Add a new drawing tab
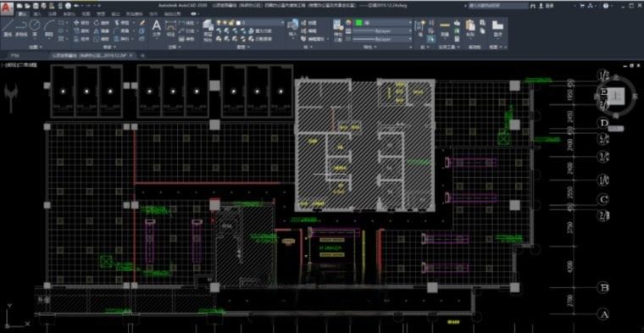 coord(142,55)
